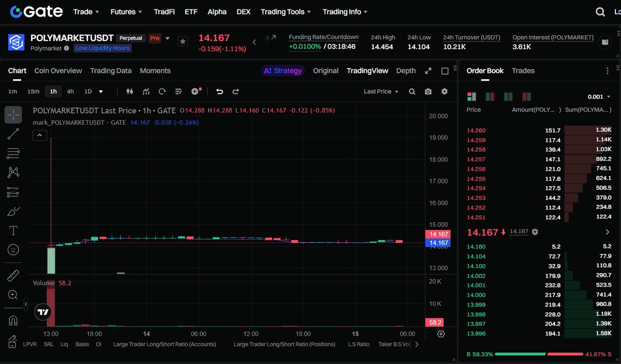The width and height of the screenshot is (621, 364).
Task: Open Order Book more options menu
Action: 608,71
